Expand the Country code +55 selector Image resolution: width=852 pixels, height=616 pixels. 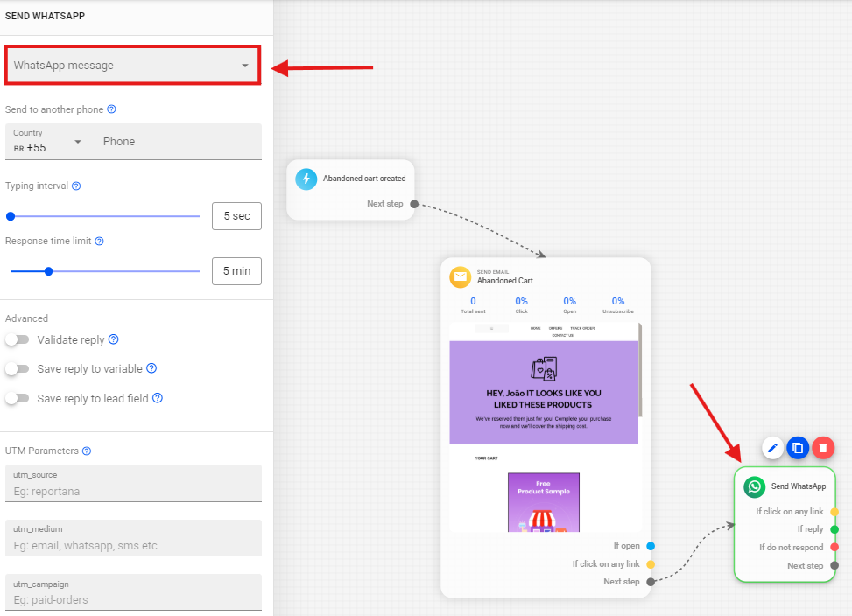(48, 142)
